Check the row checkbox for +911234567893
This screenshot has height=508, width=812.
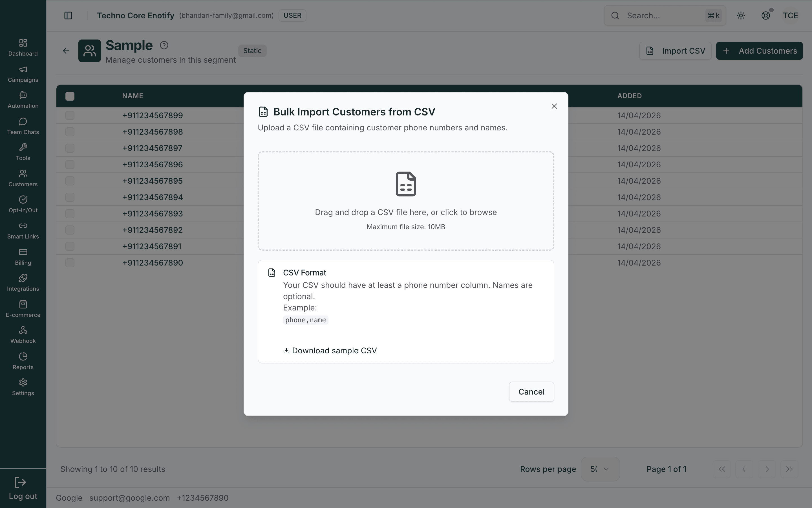tap(70, 213)
